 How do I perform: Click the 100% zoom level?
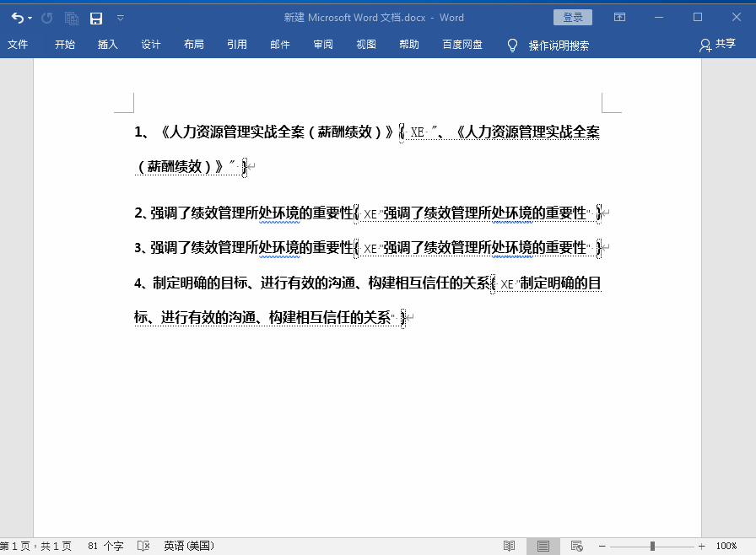pos(726,546)
